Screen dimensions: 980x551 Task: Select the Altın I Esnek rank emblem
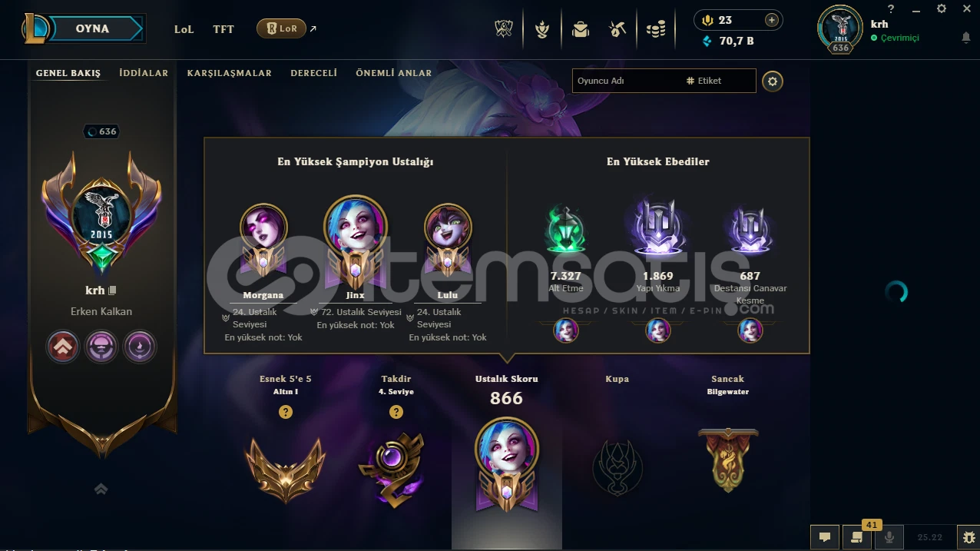click(285, 469)
